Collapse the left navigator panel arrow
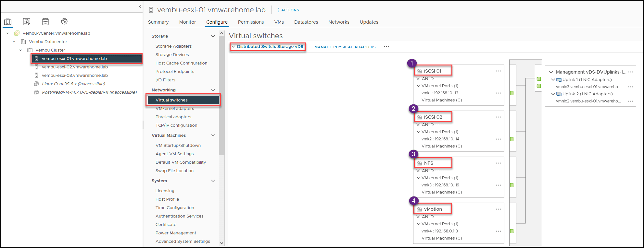The height and width of the screenshot is (248, 644). point(140,6)
